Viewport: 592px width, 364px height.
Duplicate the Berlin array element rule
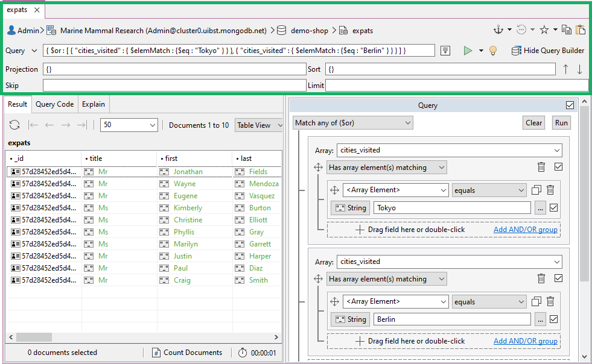coord(536,302)
